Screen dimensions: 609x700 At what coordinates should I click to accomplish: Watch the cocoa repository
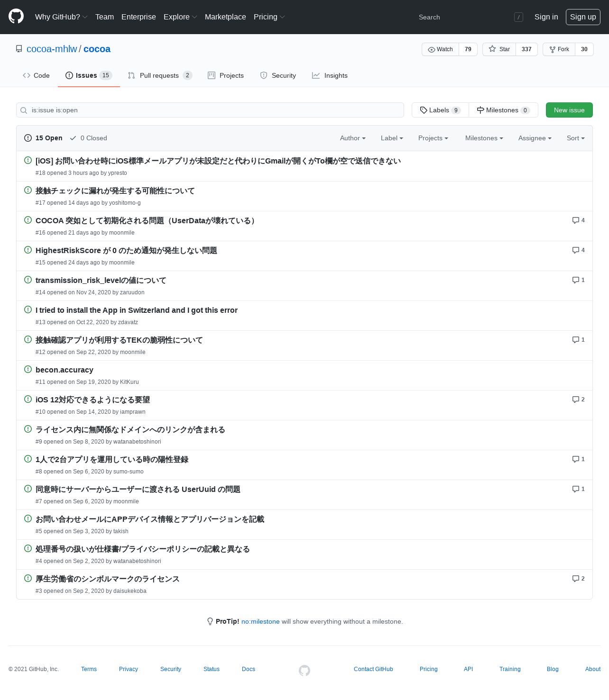[x=440, y=49]
